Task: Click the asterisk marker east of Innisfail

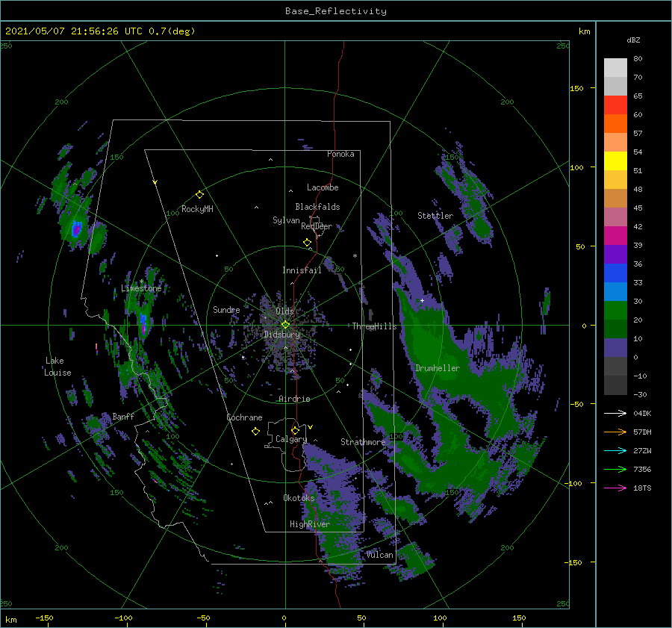Action: point(355,256)
